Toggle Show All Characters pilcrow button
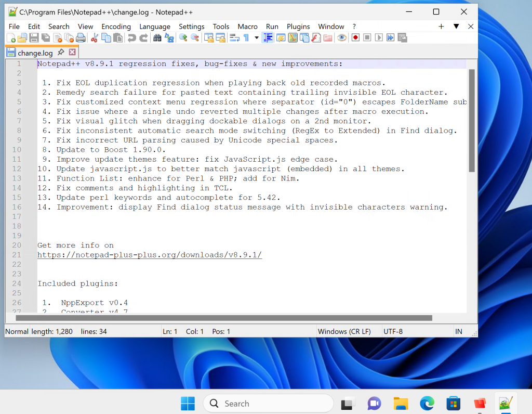Screen dimensions: 532x414 click(x=246, y=37)
